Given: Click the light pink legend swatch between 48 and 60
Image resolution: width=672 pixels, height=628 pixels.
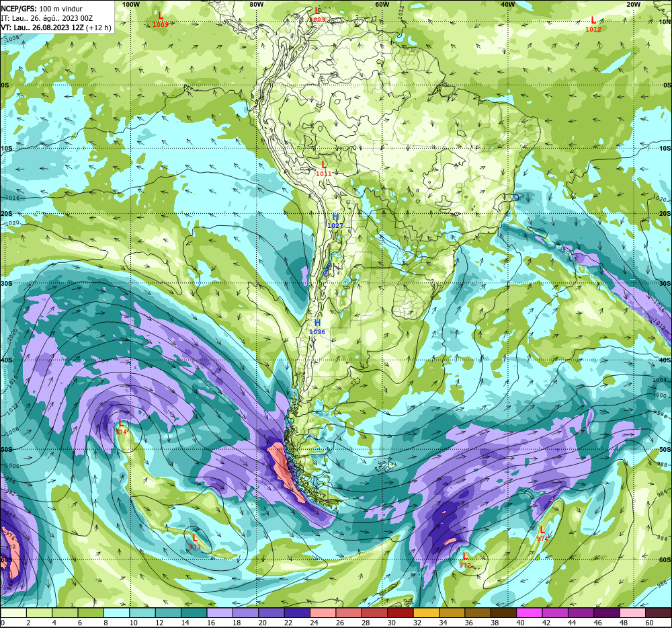Looking at the screenshot, I should [633, 613].
